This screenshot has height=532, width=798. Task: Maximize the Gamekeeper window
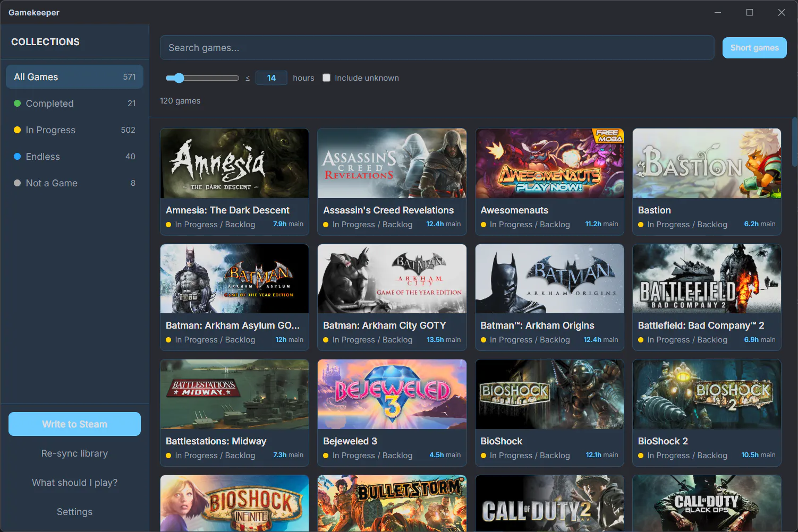coord(750,12)
